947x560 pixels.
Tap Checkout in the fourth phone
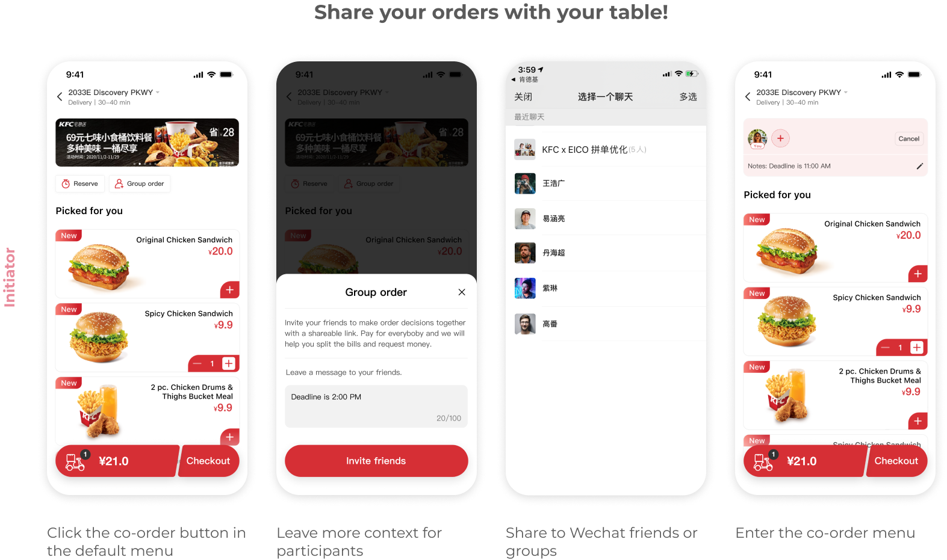[896, 461]
